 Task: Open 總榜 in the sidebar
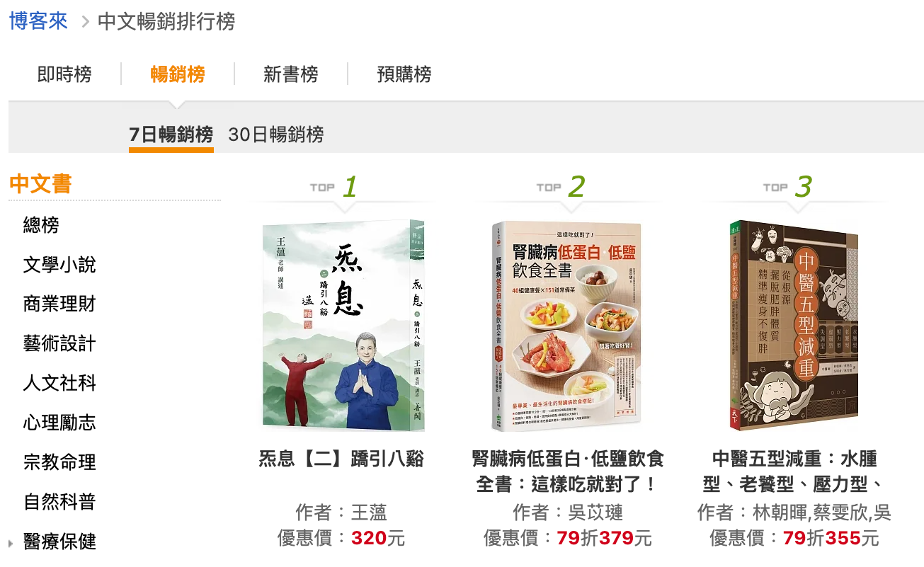tap(41, 226)
